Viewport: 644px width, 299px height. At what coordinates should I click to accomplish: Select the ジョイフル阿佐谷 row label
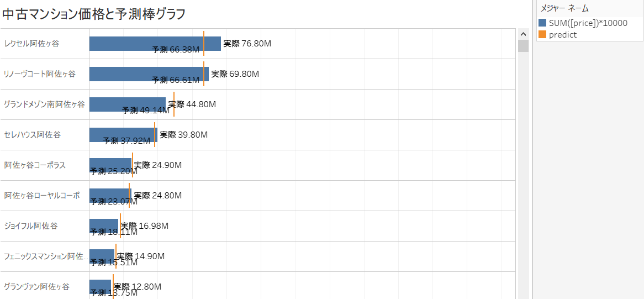[x=31, y=226]
